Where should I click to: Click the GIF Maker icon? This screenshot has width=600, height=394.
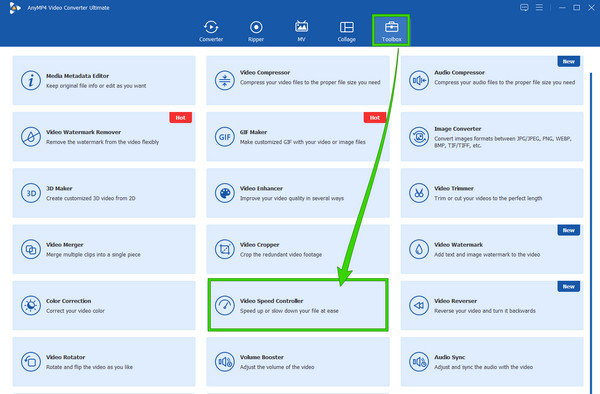pos(225,137)
